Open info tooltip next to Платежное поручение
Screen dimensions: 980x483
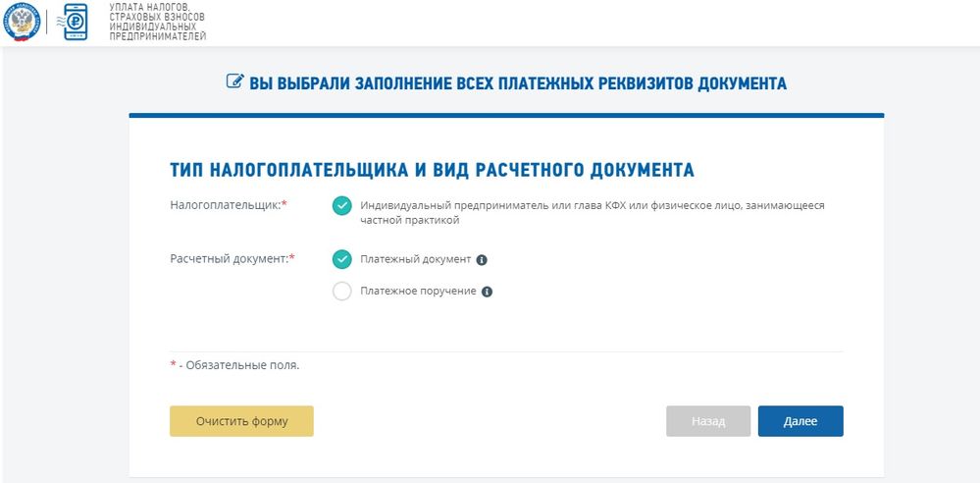coord(487,292)
